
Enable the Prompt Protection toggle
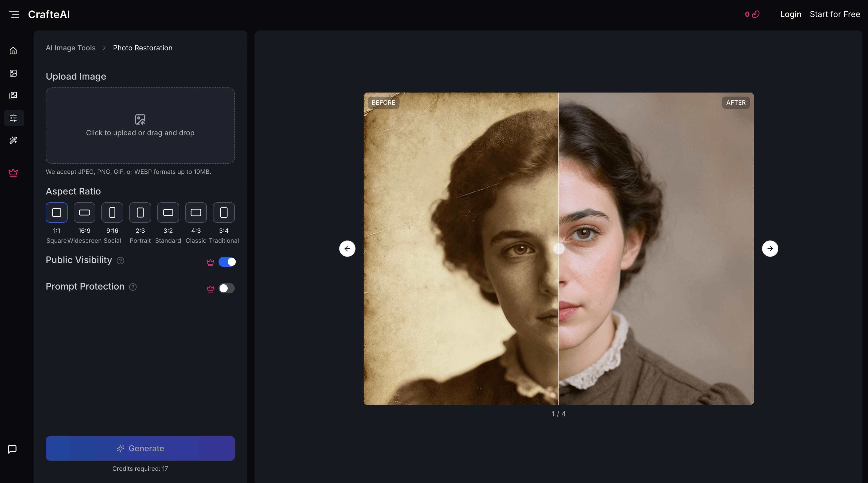click(226, 288)
